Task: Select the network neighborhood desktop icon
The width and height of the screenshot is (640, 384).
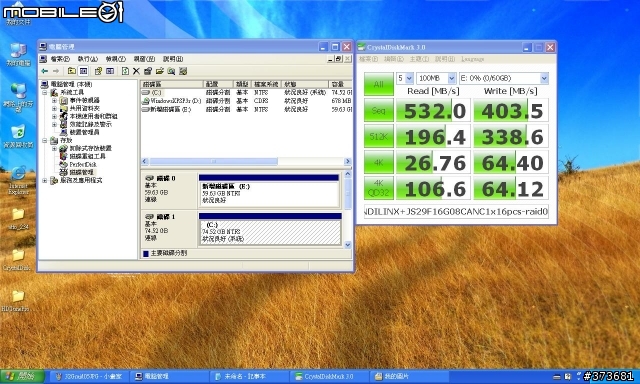Action: [x=18, y=97]
